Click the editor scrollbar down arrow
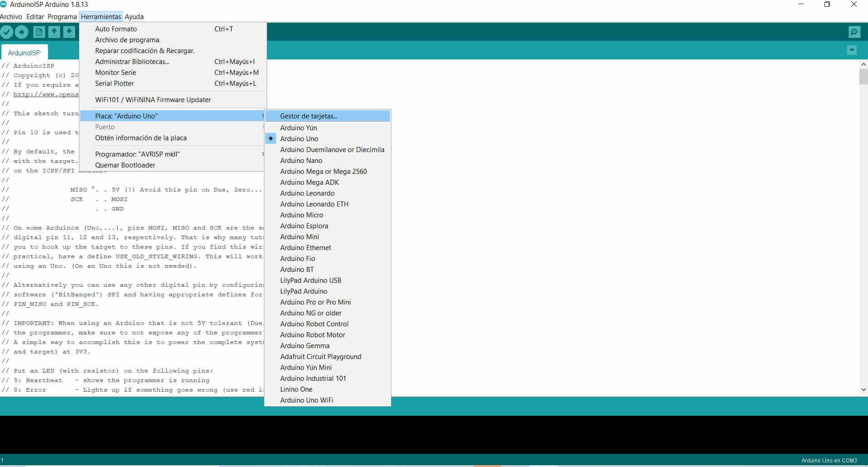 pos(863,389)
